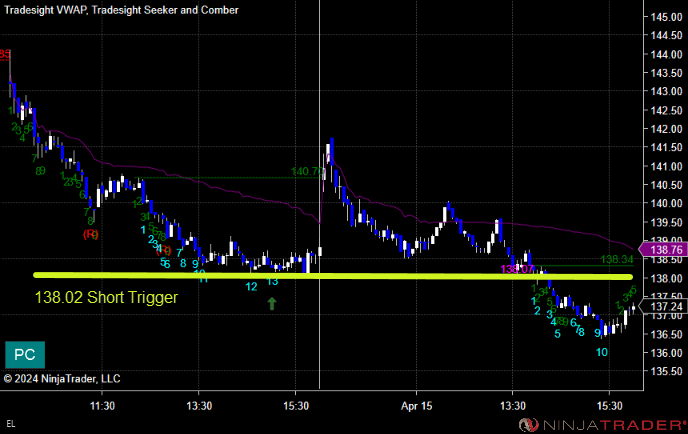The image size is (688, 434).
Task: Click the EL label at bottom left
Action: pyautogui.click(x=11, y=424)
